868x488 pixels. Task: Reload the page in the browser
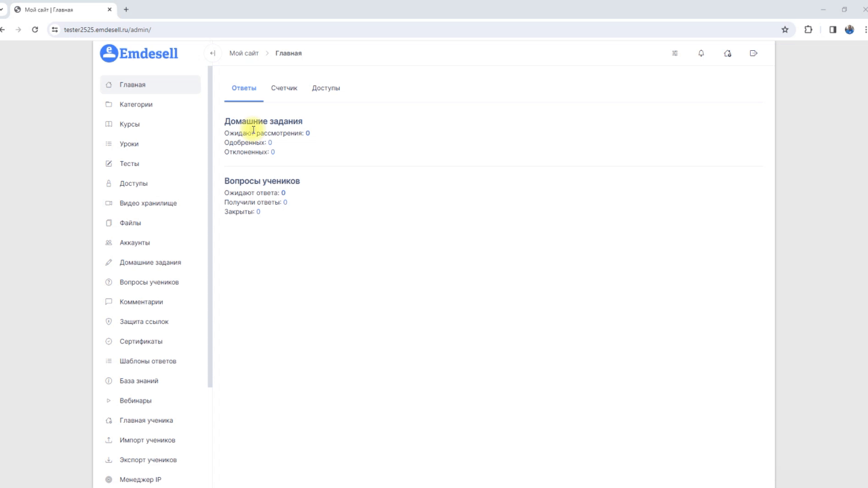[x=35, y=30]
